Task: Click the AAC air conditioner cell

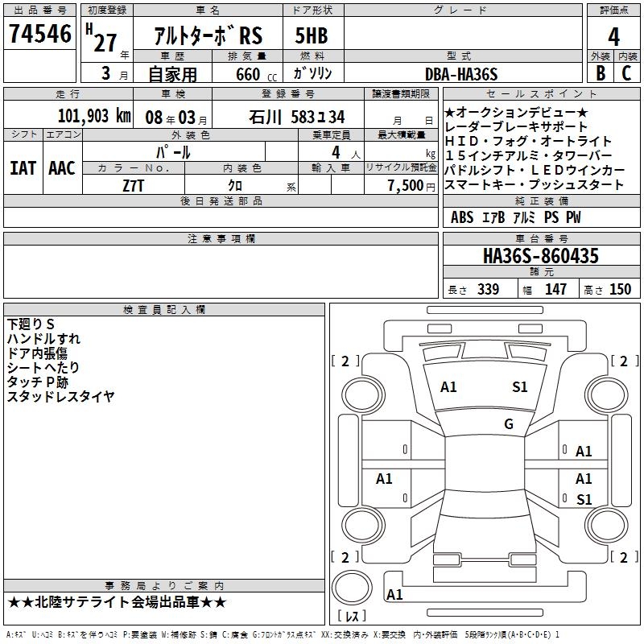Action: (62, 167)
